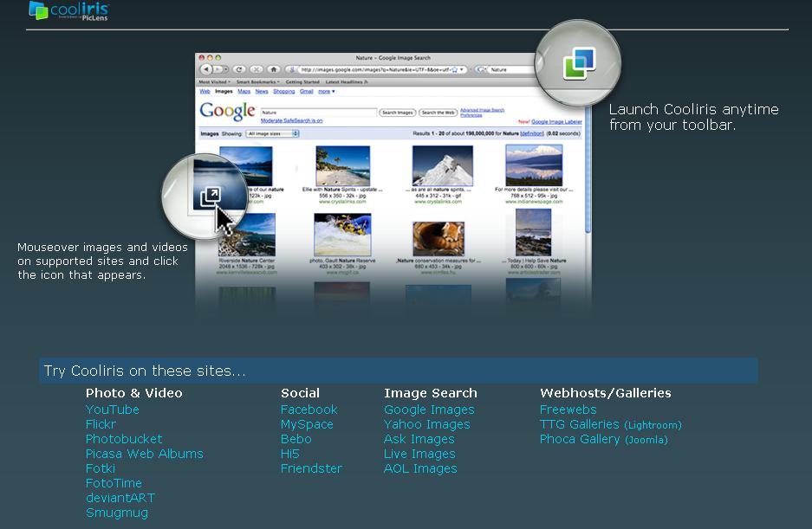Visit Photobucket from the site list
The height and width of the screenshot is (529, 812).
tap(124, 439)
